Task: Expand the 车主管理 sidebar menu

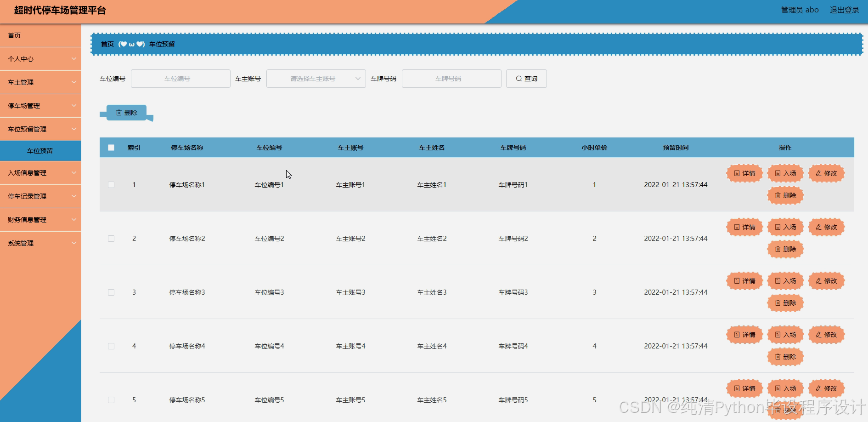Action: coord(40,82)
